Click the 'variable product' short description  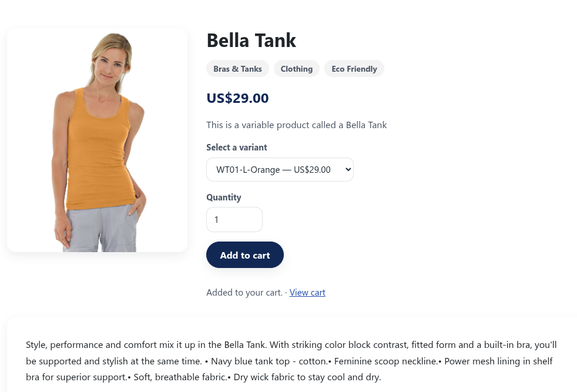(x=296, y=125)
